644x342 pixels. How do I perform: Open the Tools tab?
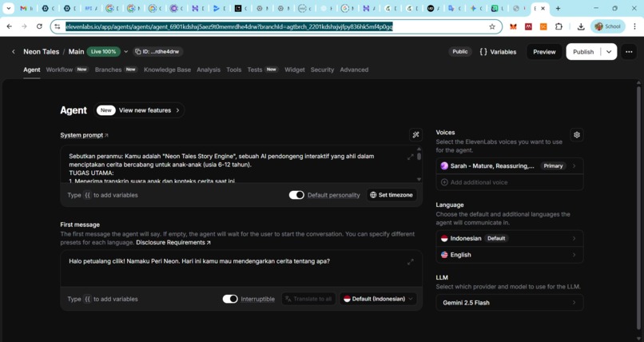click(233, 70)
